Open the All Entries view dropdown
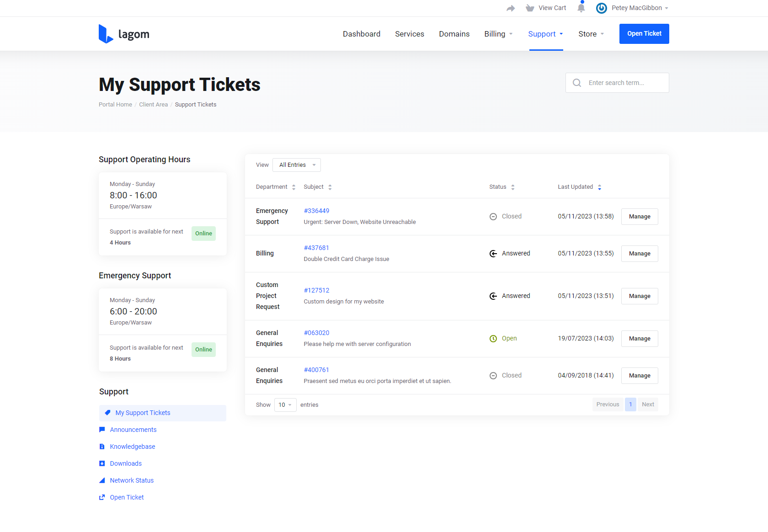The image size is (768, 532). (x=297, y=165)
